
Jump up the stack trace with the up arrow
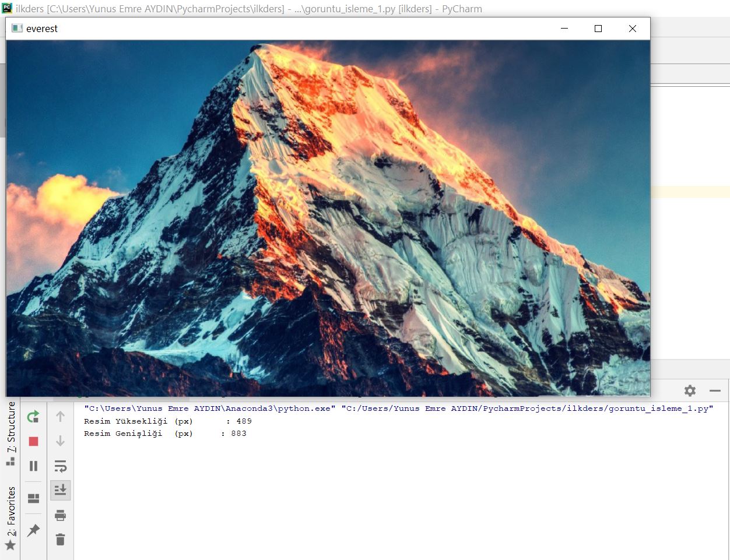(60, 416)
